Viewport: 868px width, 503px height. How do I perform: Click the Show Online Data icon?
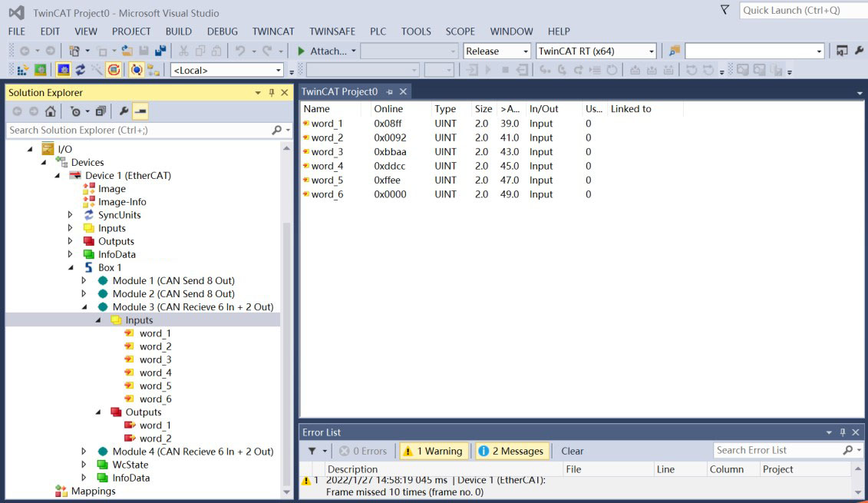click(x=136, y=71)
